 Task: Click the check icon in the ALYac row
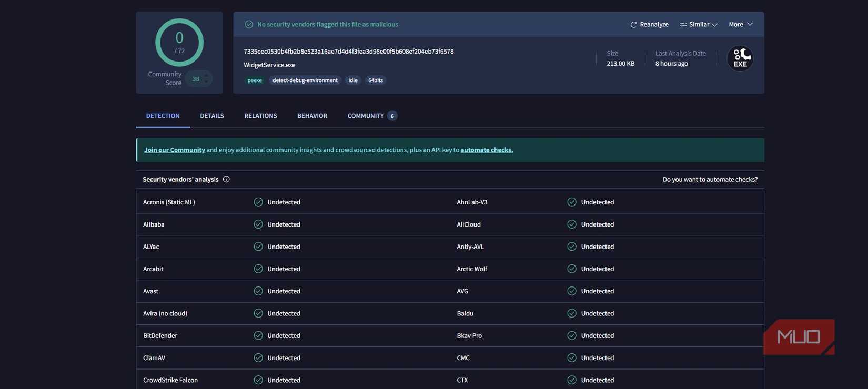(x=258, y=247)
